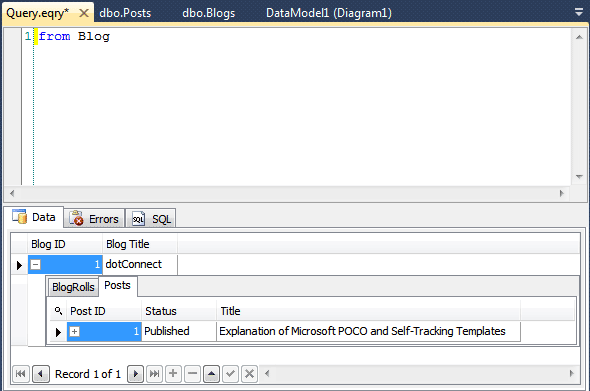This screenshot has width=590, height=391.
Task: Click the Status column header
Action: click(x=179, y=311)
